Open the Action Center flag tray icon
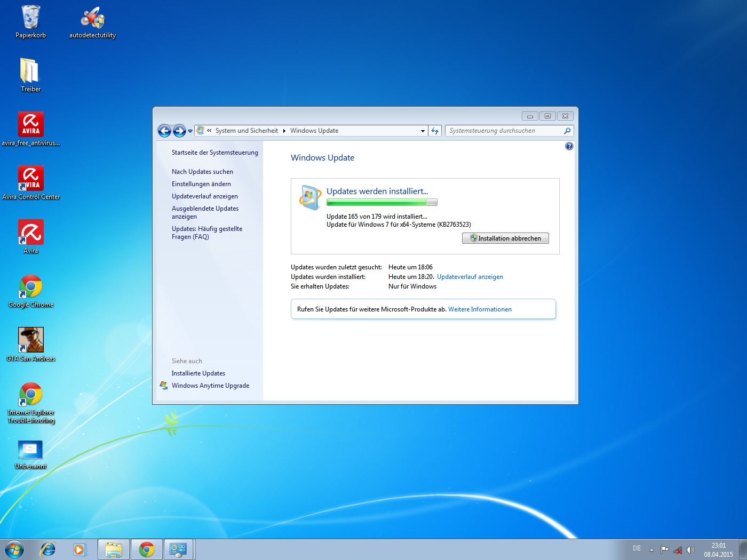Image resolution: width=747 pixels, height=560 pixels. coord(664,549)
